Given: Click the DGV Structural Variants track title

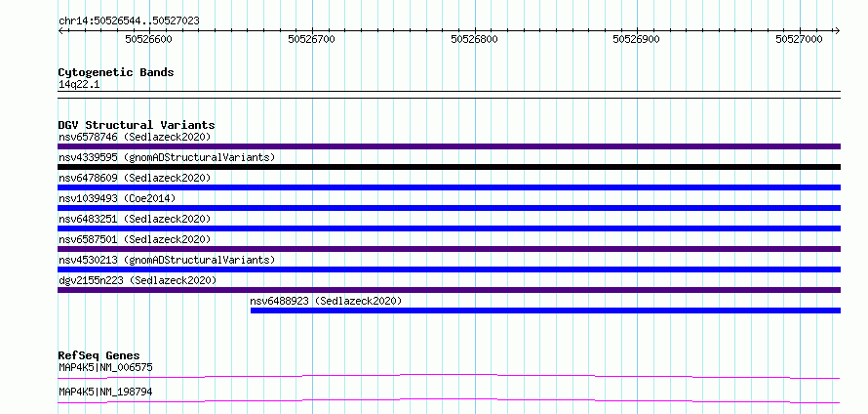Looking at the screenshot, I should [137, 125].
